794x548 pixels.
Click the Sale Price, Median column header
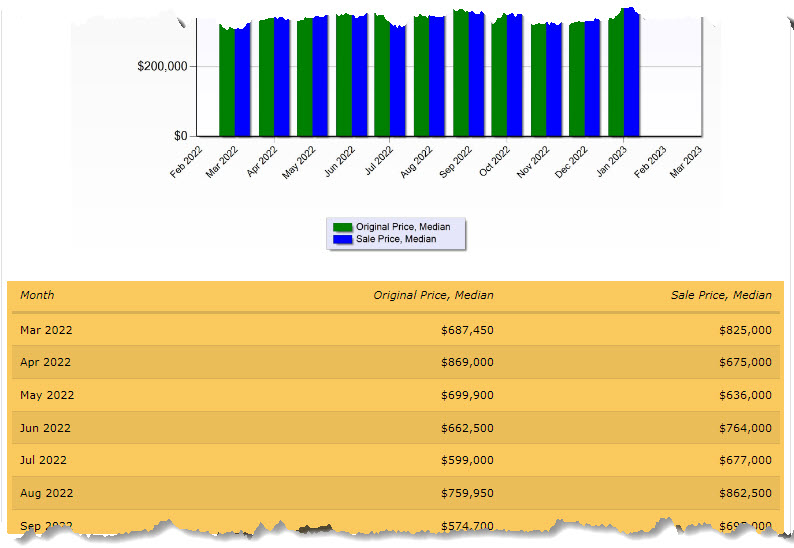[x=720, y=295]
